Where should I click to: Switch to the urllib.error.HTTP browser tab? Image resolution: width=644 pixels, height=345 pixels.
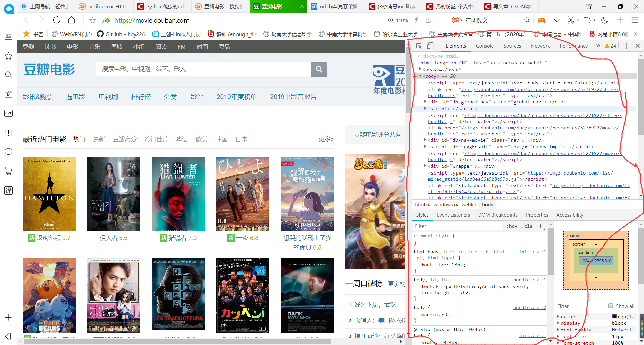click(x=104, y=6)
